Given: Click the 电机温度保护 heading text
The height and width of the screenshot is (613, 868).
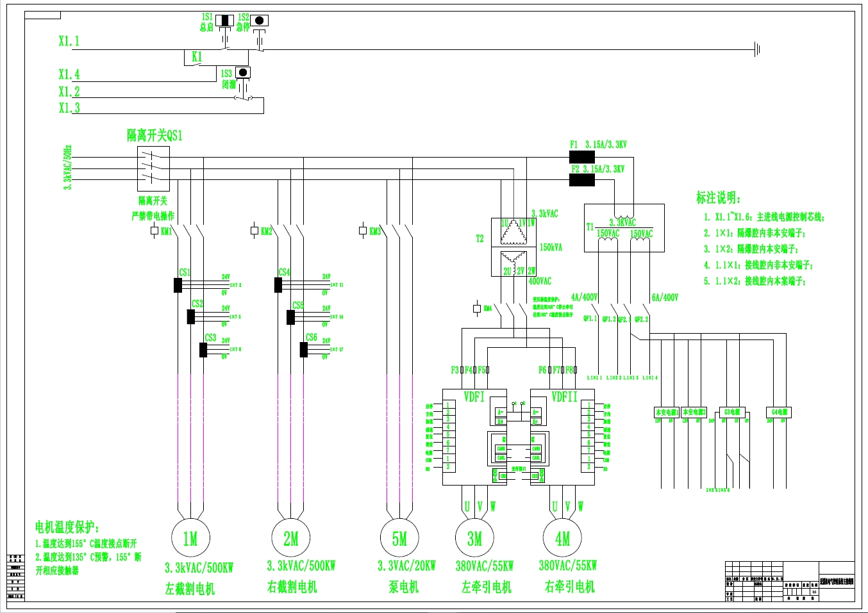Looking at the screenshot, I should pyautogui.click(x=67, y=528).
